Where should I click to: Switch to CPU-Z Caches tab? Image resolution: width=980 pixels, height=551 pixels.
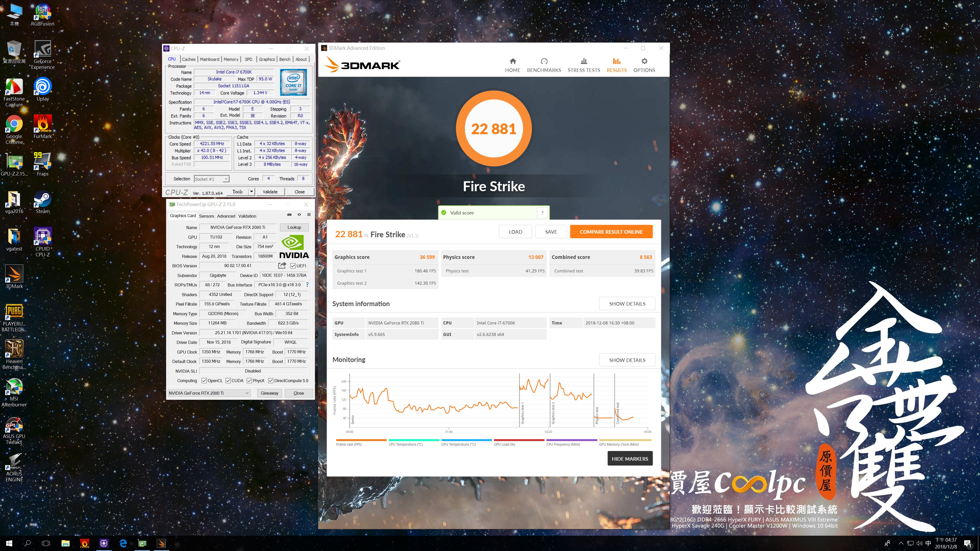tap(189, 59)
